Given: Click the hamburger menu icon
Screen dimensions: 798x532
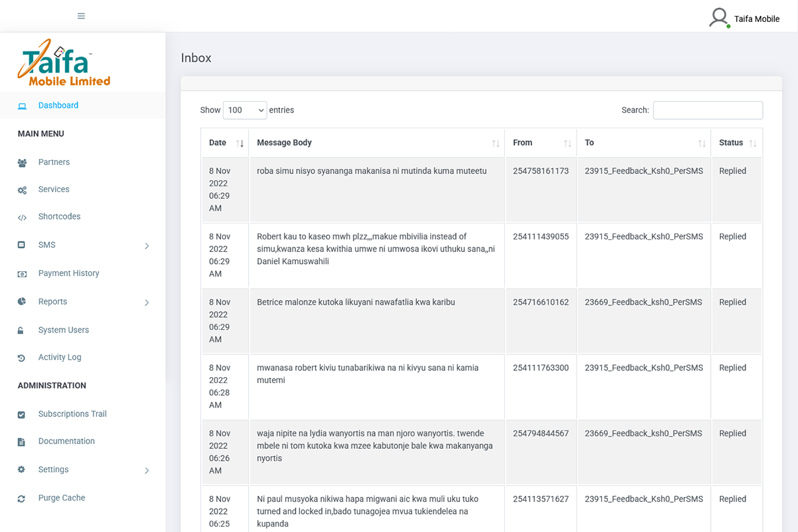Looking at the screenshot, I should (x=81, y=16).
